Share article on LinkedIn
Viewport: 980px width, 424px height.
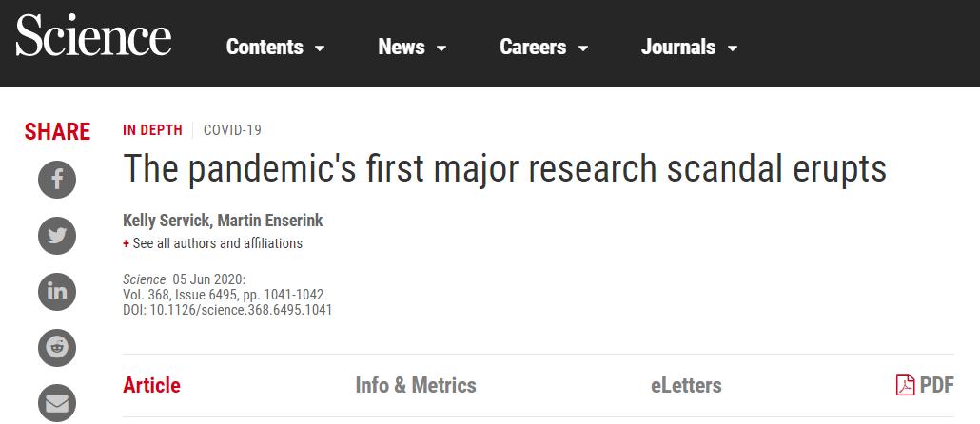pos(57,291)
